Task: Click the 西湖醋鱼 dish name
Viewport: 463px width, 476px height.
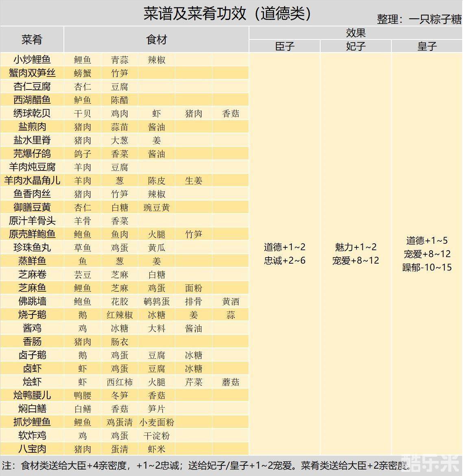Action: [x=32, y=100]
